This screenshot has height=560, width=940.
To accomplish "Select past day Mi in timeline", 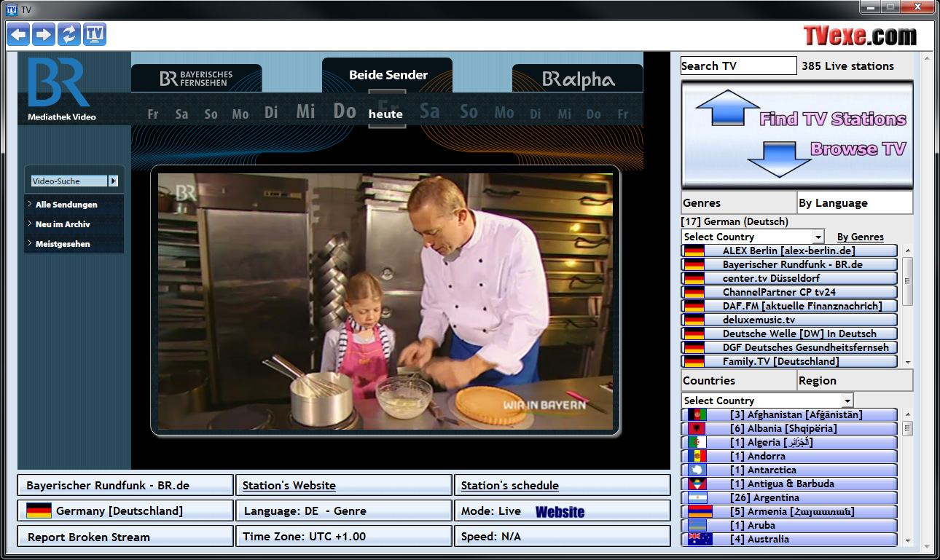I will pyautogui.click(x=306, y=111).
